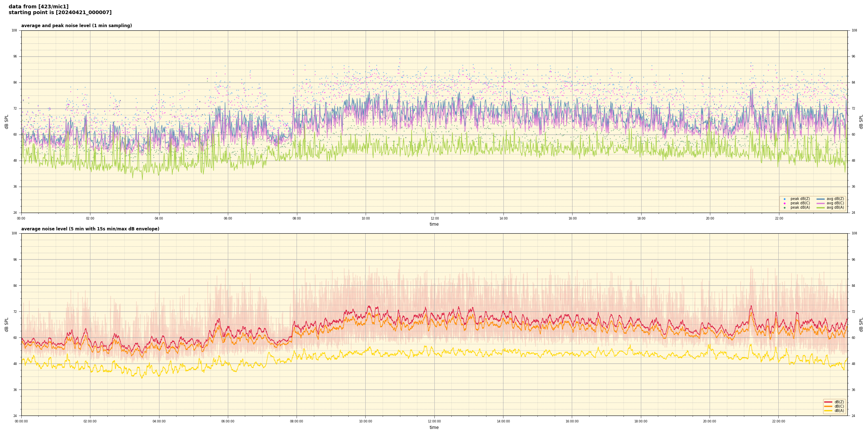
Task: Select the avg dB(C) legend line sample
Action: click(x=820, y=203)
